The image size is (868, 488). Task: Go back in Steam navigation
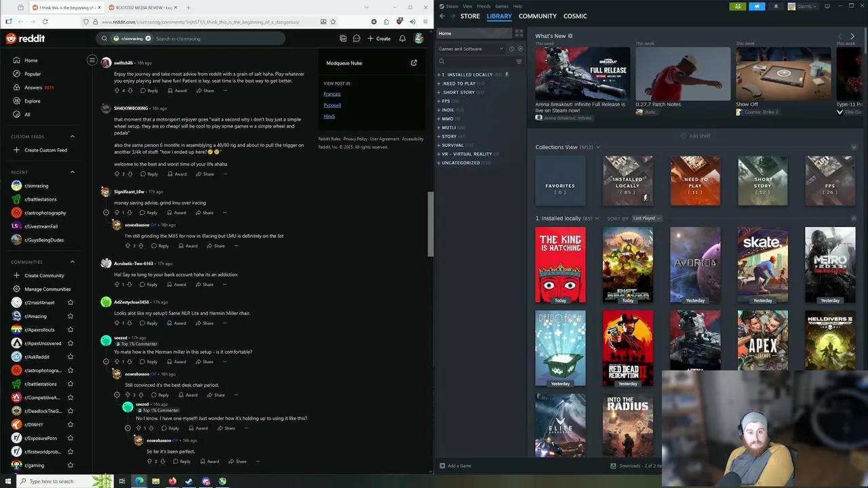pyautogui.click(x=442, y=16)
